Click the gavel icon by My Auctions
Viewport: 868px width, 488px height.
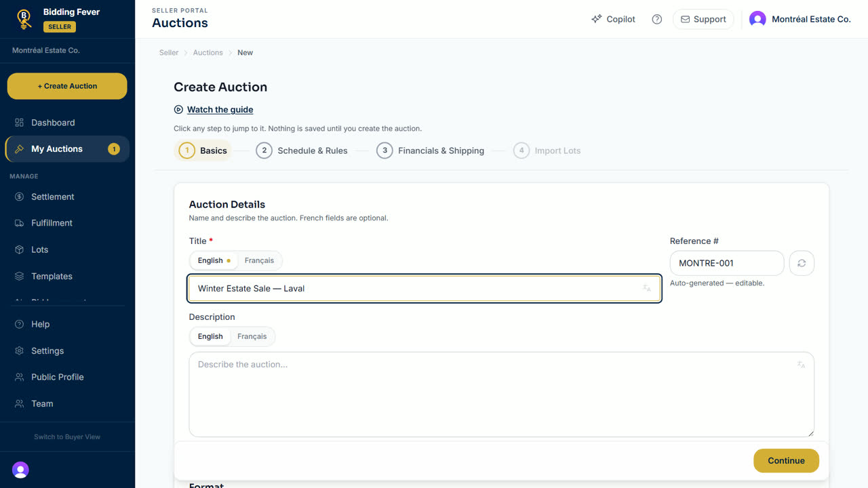[x=19, y=149]
